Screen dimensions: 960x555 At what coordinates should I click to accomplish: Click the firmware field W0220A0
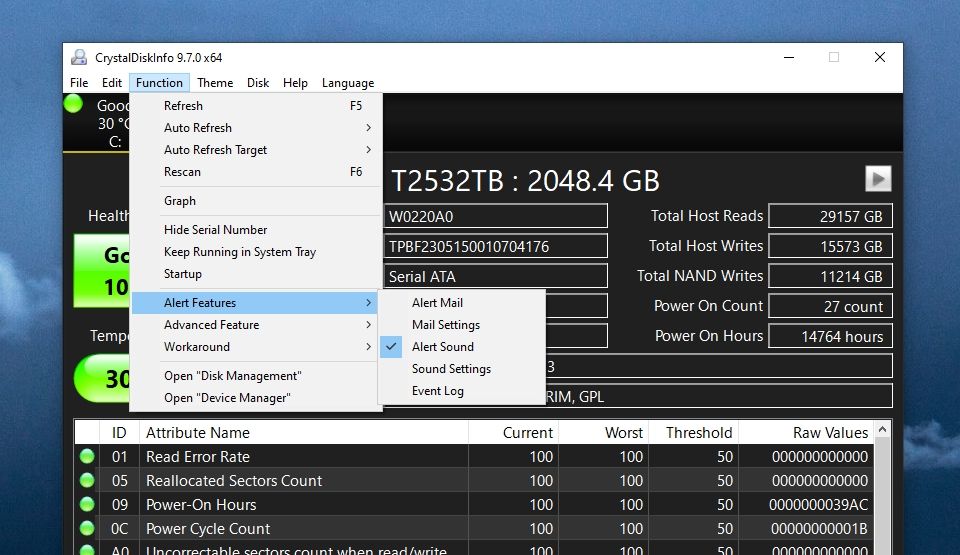point(496,216)
